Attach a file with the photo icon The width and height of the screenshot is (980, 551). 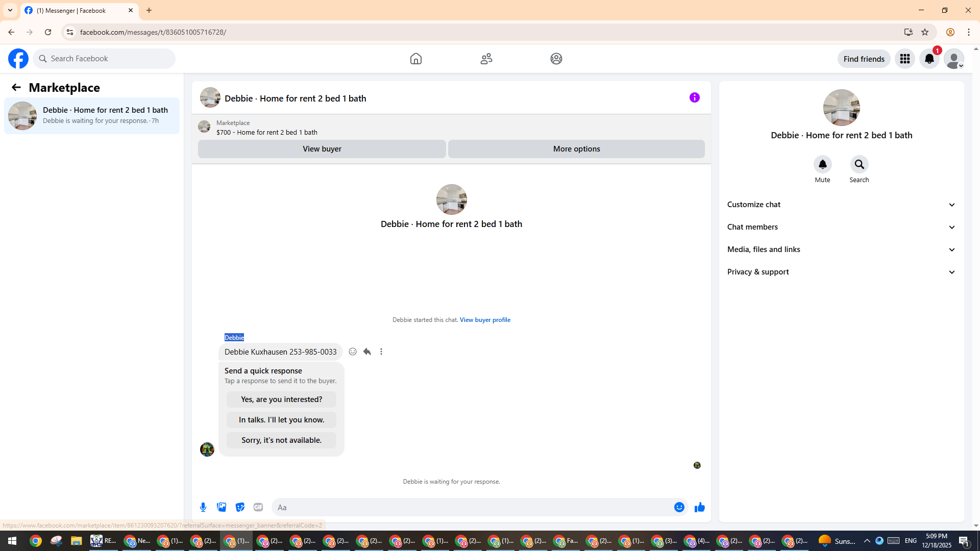[x=222, y=507]
